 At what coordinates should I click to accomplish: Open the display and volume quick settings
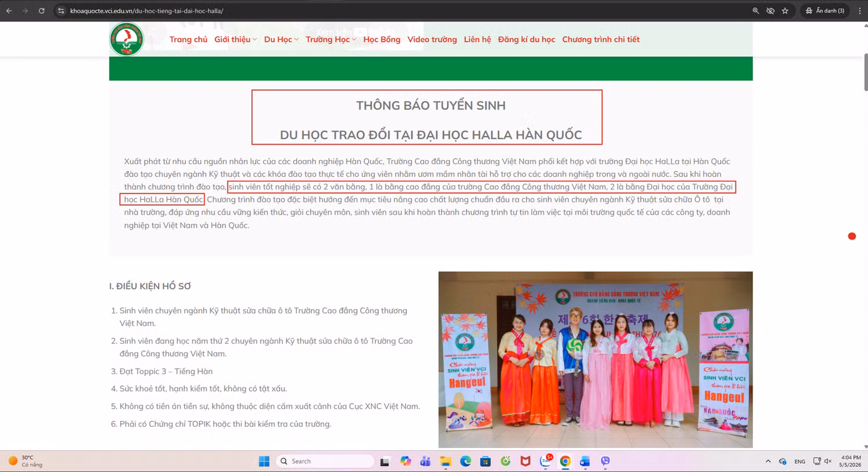(822, 461)
